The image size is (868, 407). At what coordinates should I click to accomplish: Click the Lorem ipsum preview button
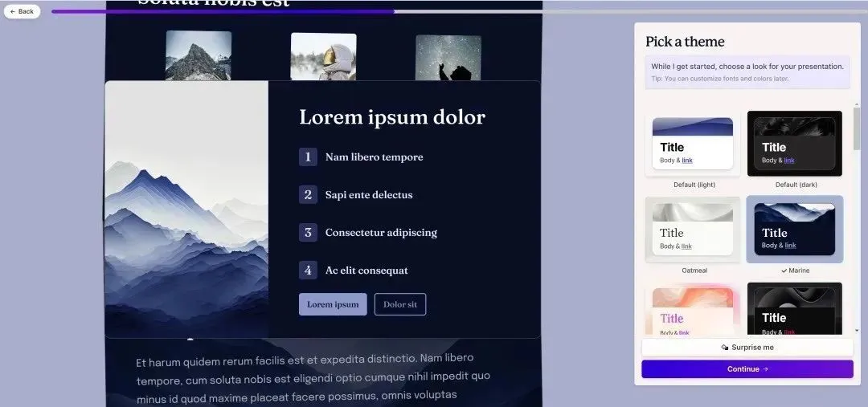click(333, 304)
